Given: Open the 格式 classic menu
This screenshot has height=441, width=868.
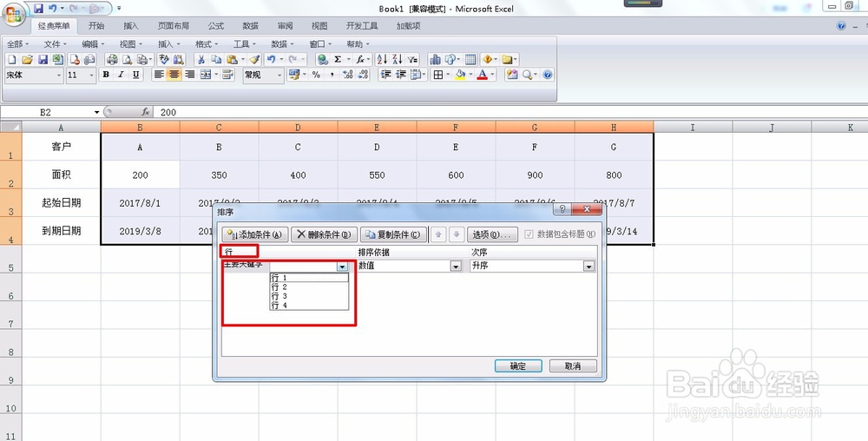Looking at the screenshot, I should click(x=207, y=43).
